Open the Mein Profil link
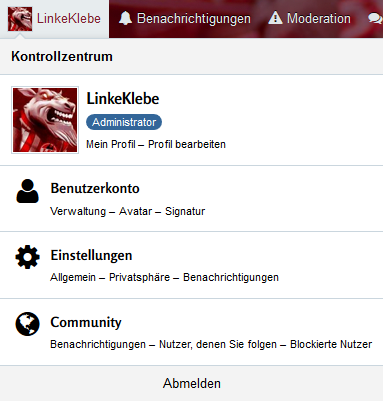This screenshot has height=401, width=383. pos(111,144)
